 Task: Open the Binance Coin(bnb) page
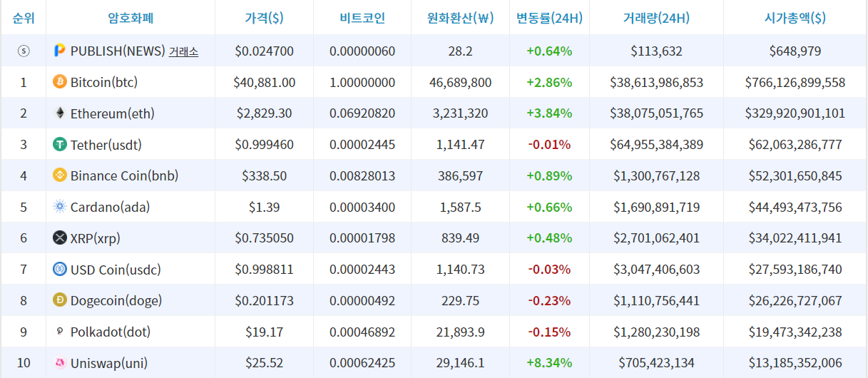point(124,176)
